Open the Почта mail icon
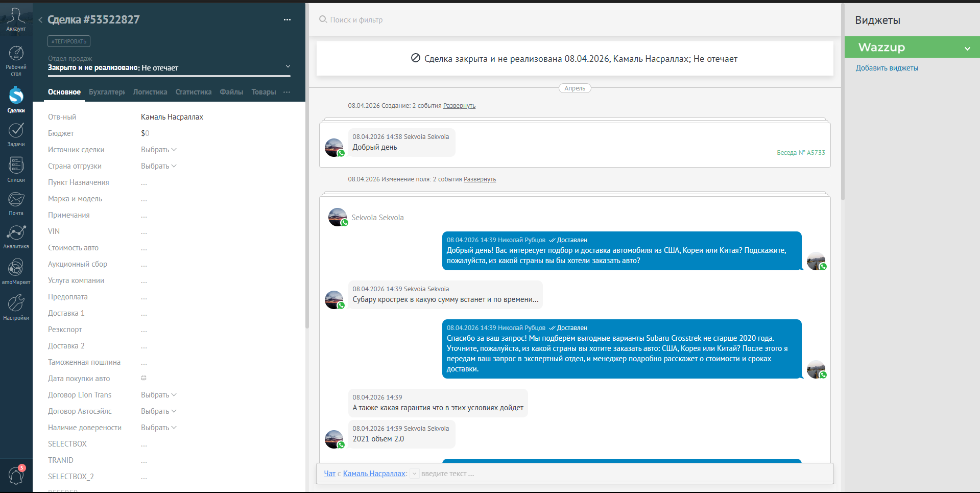Image resolution: width=980 pixels, height=493 pixels. click(x=16, y=200)
